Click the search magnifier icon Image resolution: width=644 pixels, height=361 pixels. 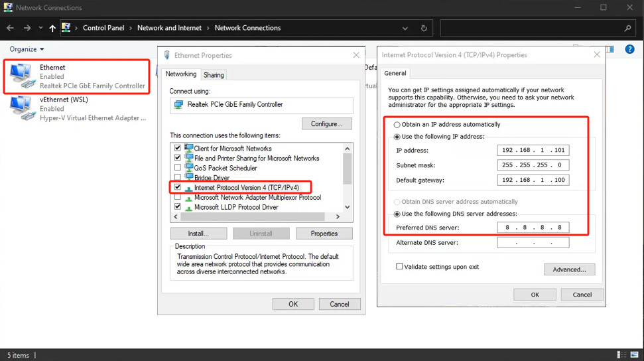627,29
